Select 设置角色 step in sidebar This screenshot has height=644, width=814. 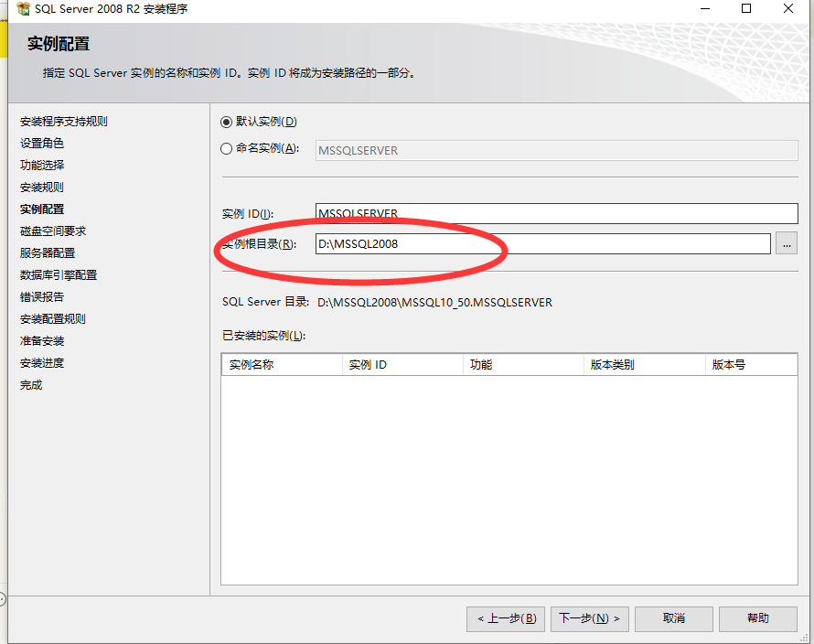click(42, 144)
